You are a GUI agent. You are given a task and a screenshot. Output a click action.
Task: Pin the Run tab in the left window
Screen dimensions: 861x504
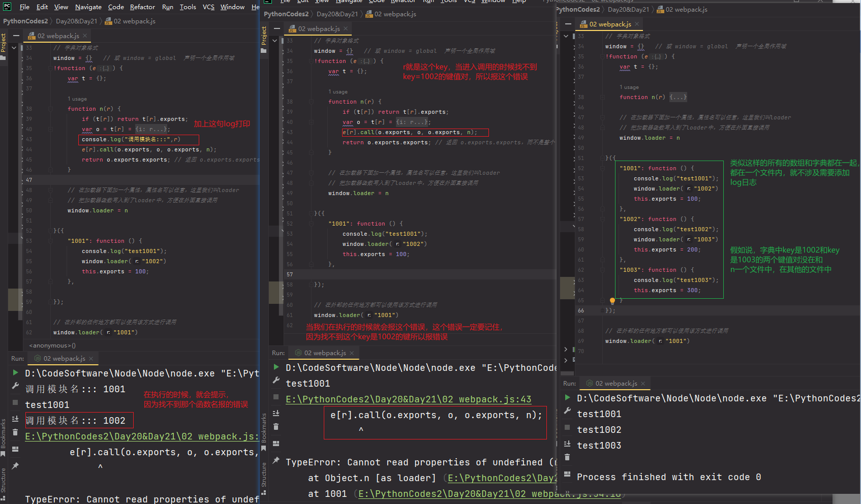coord(15,465)
